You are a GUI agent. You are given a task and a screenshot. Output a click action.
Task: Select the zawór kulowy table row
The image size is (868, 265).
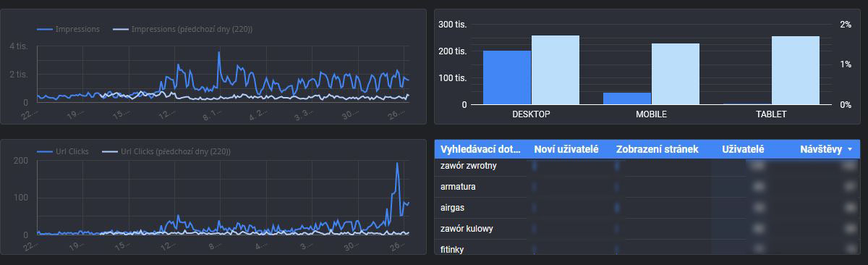click(x=647, y=229)
